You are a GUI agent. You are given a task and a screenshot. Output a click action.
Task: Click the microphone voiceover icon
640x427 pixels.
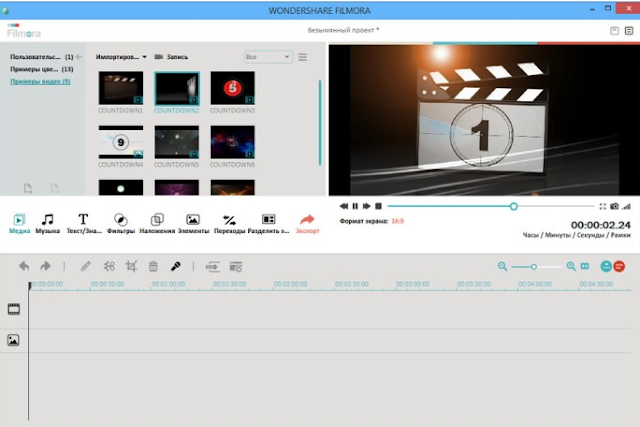pyautogui.click(x=176, y=267)
